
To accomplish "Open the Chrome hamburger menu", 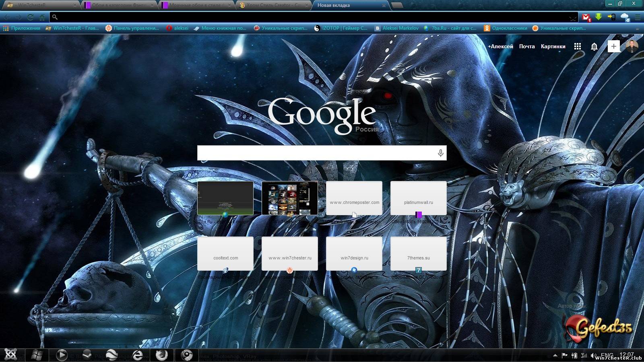I will pyautogui.click(x=638, y=17).
